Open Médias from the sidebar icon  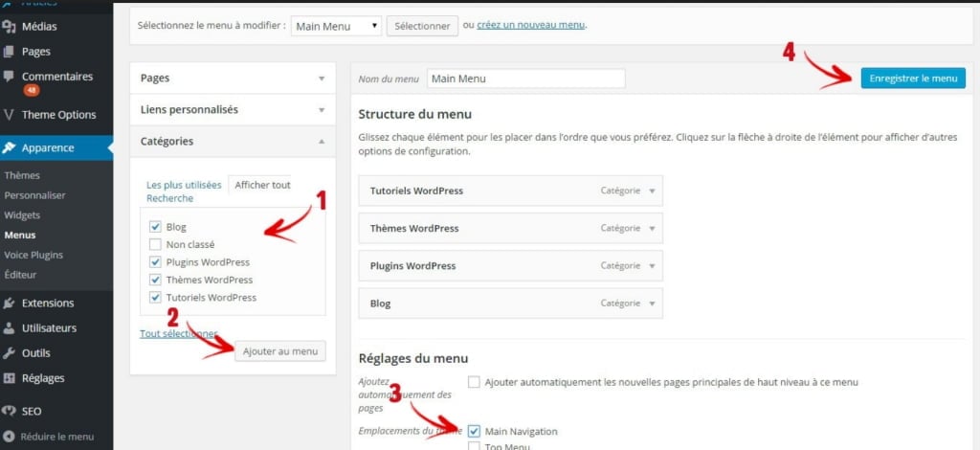(x=9, y=27)
